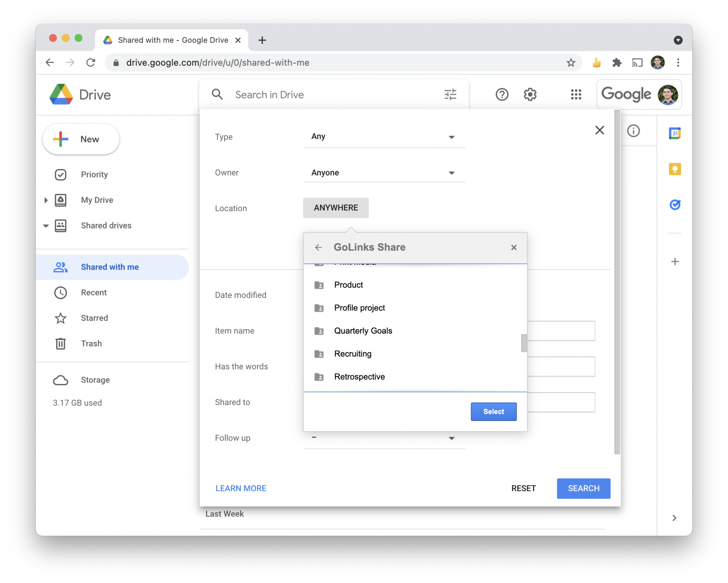Click the Get Add-ons plus icon
The height and width of the screenshot is (583, 728).
(675, 261)
